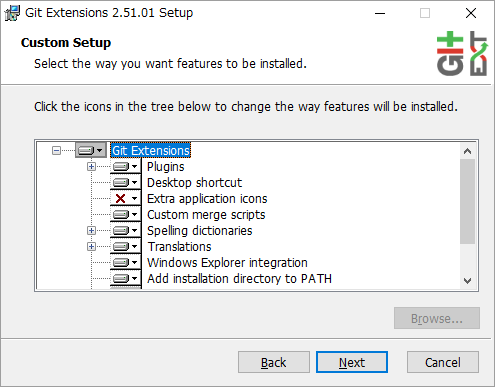Click the feature list scrollbar thumb
Screen dimensions: 495x387
[x=467, y=201]
